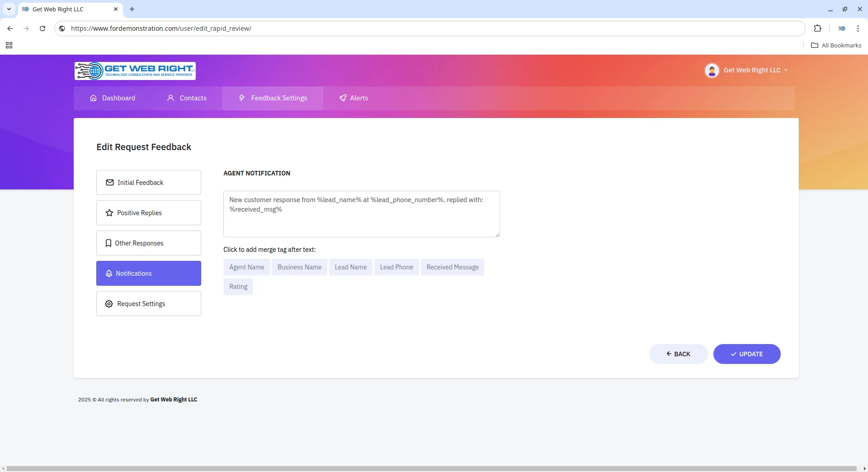Insert the Lead Name merge tag

click(350, 267)
